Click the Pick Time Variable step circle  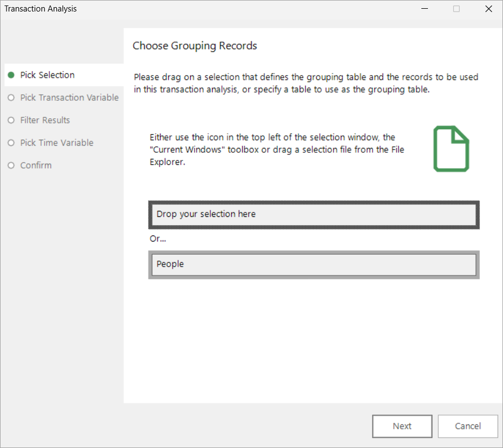pyautogui.click(x=11, y=143)
